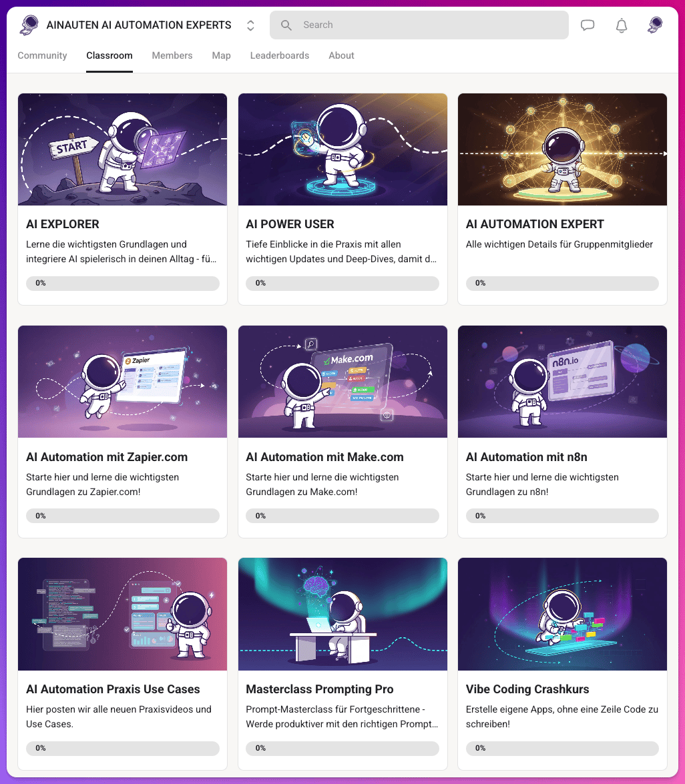The width and height of the screenshot is (685, 784).
Task: Open the Make.com course thumbnail
Action: tap(342, 382)
